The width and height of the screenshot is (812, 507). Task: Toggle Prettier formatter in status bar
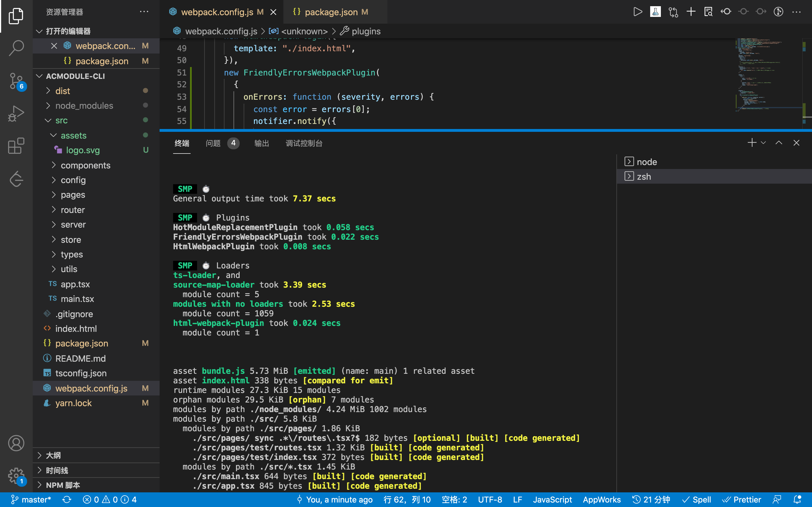click(x=742, y=500)
